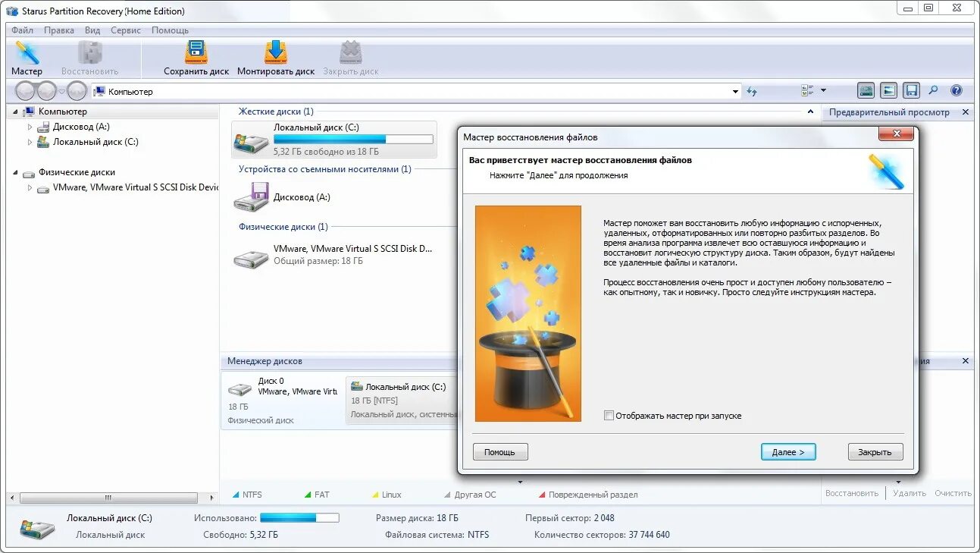The width and height of the screenshot is (980, 553).
Task: Open the Вид menu
Action: point(92,30)
